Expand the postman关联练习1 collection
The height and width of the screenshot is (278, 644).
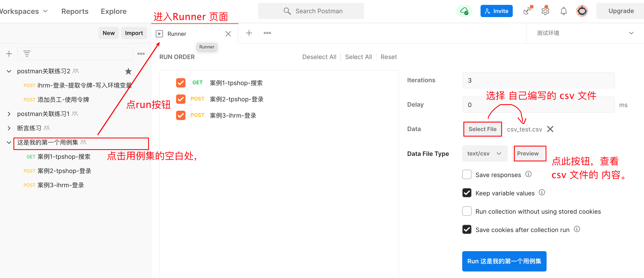[x=9, y=114]
